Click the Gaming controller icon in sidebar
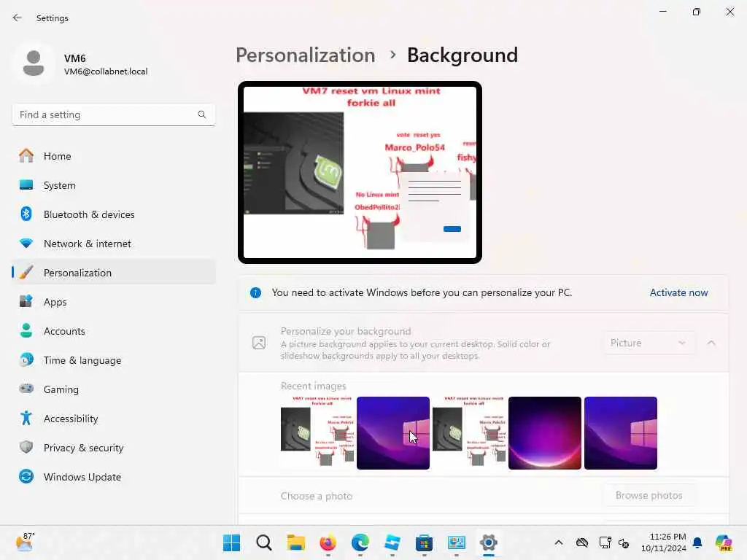 point(26,389)
